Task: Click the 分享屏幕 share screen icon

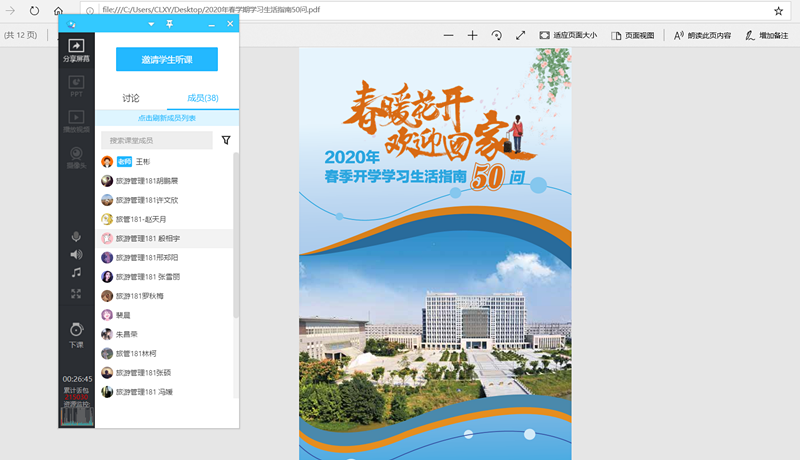Action: tap(76, 48)
